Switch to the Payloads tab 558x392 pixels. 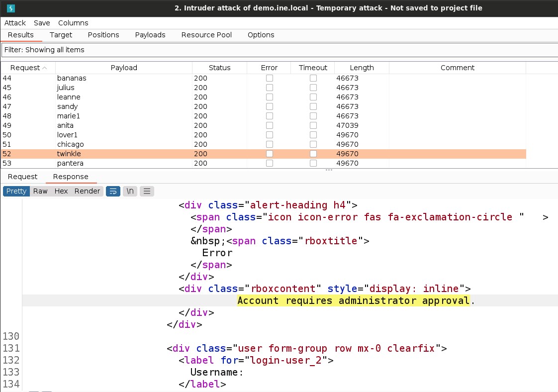150,35
